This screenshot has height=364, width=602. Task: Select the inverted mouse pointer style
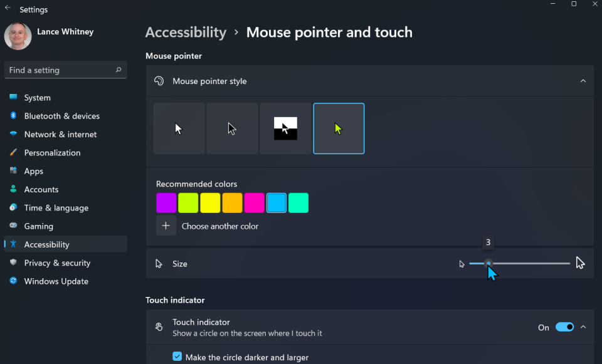pyautogui.click(x=285, y=128)
